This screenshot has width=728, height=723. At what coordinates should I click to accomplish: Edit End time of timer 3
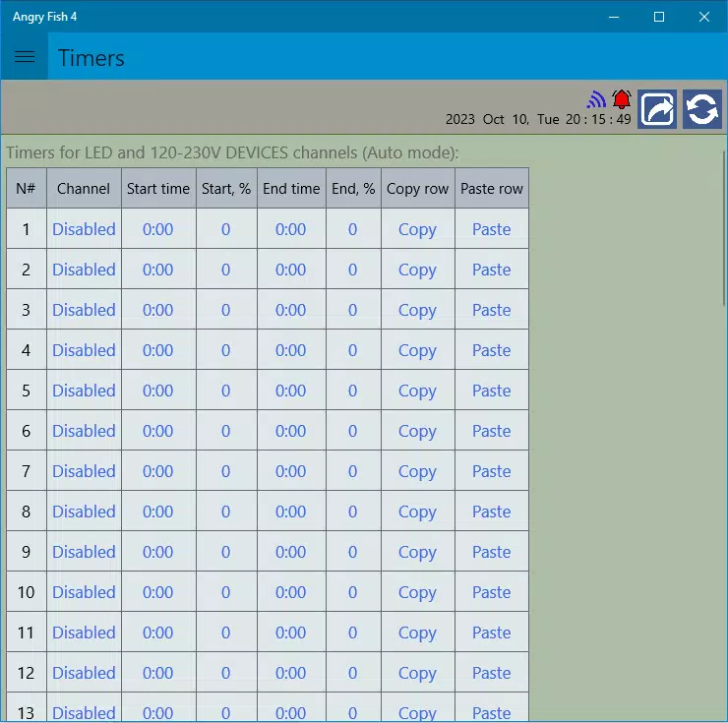(x=290, y=310)
